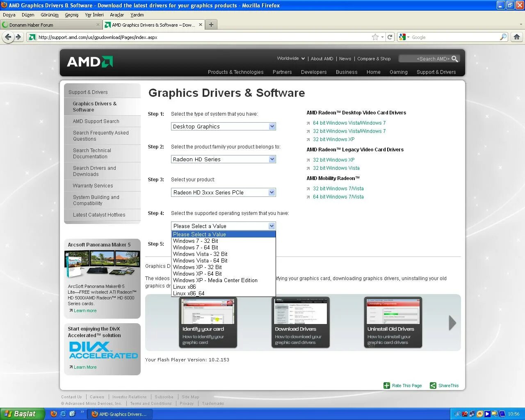Screen dimensions: 525x420
Task: Select Windows XP - 32 Bit option
Action: click(224, 267)
